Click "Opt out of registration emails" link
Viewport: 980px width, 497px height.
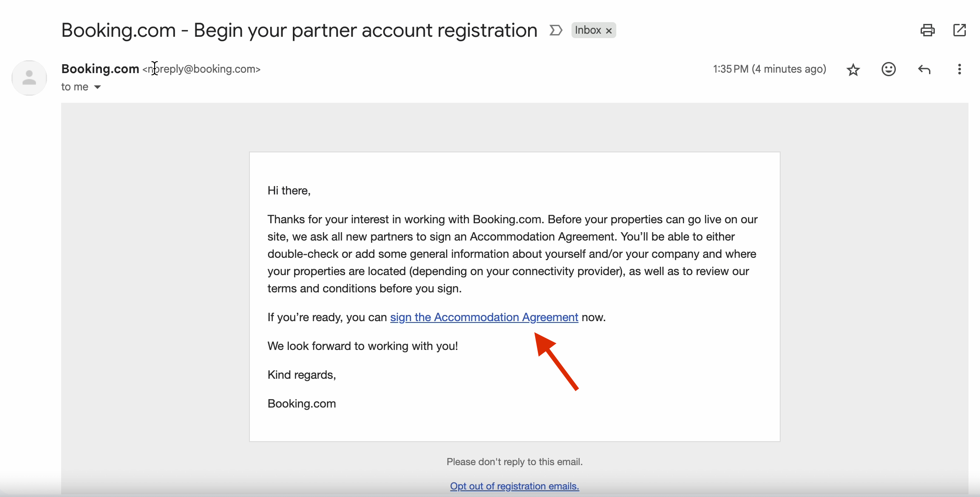pyautogui.click(x=514, y=486)
